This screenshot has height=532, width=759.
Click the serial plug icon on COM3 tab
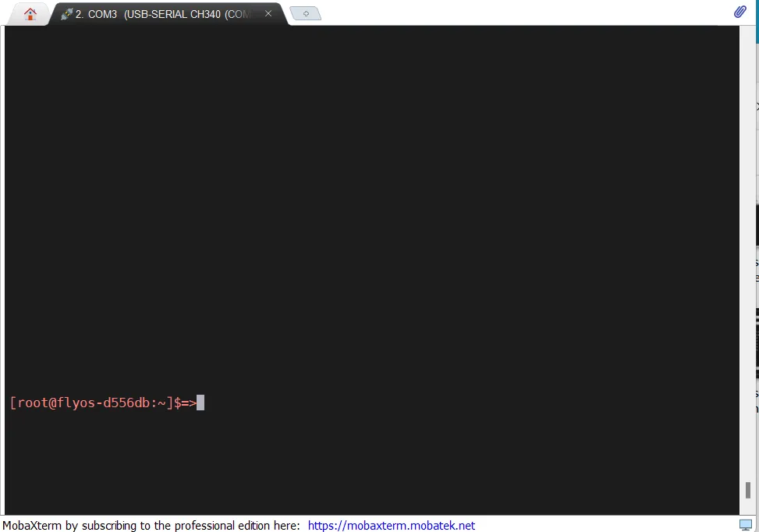pos(66,14)
